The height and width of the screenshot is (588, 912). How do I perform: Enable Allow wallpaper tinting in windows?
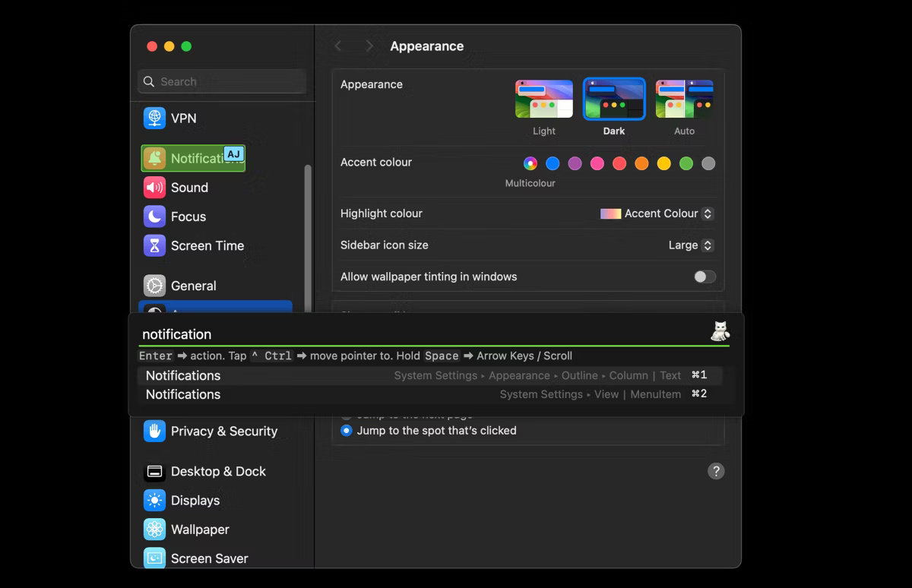click(703, 277)
